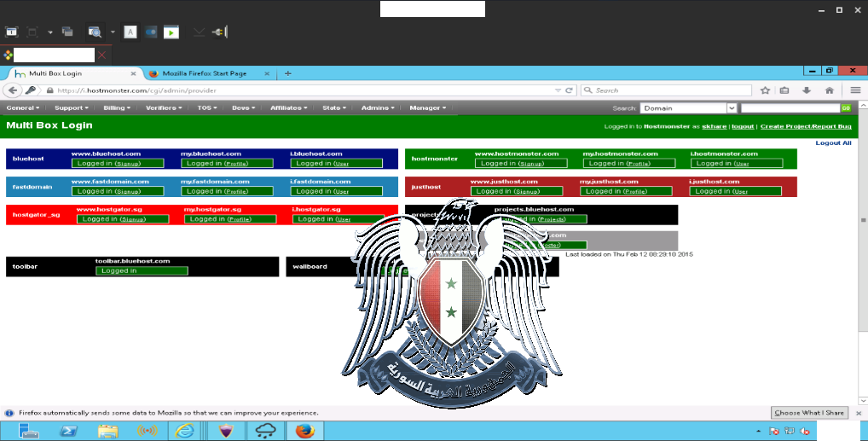Click the purple shield icon in taskbar
The height and width of the screenshot is (441, 868).
(x=226, y=431)
